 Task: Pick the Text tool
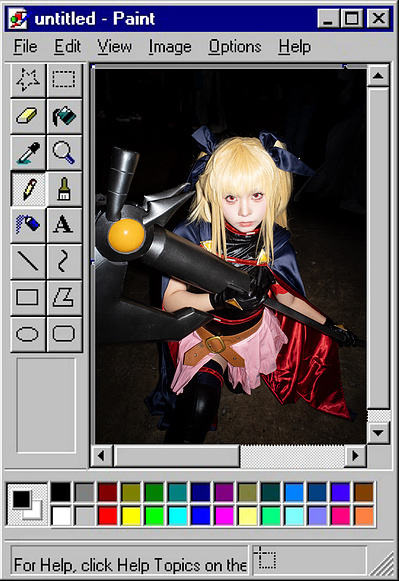pos(64,225)
